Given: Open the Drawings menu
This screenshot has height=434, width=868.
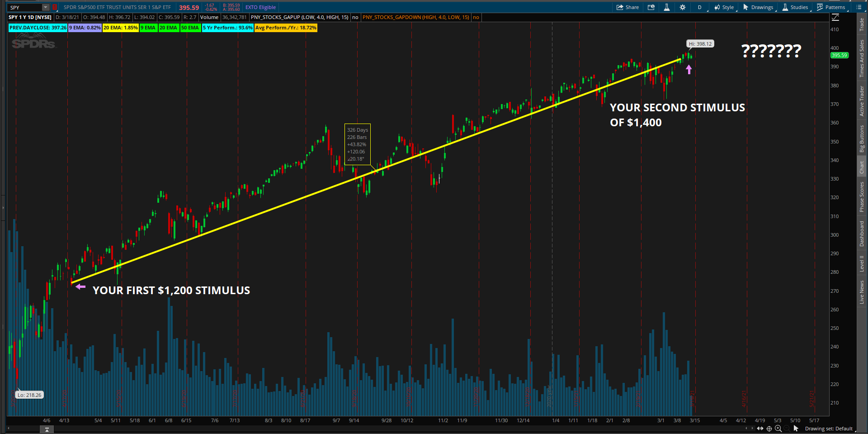Looking at the screenshot, I should (758, 7).
